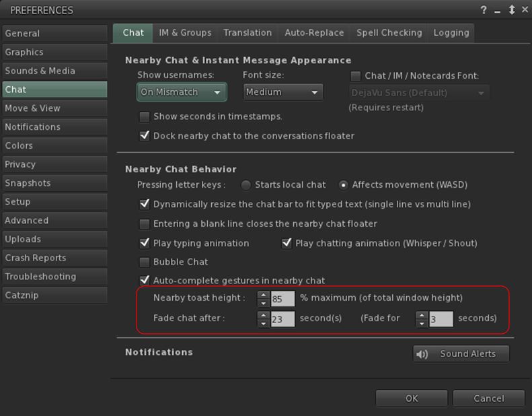Expand the Font size Medium dropdown

point(282,92)
